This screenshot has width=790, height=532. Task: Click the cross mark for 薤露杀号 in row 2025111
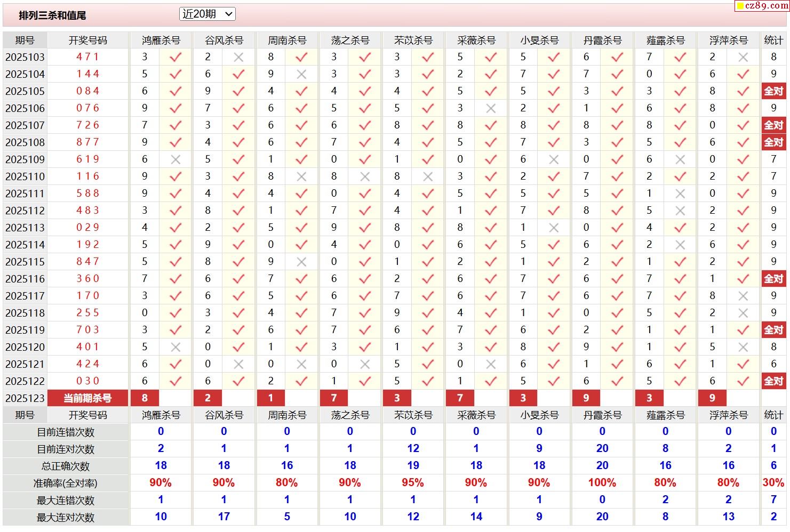tap(680, 194)
